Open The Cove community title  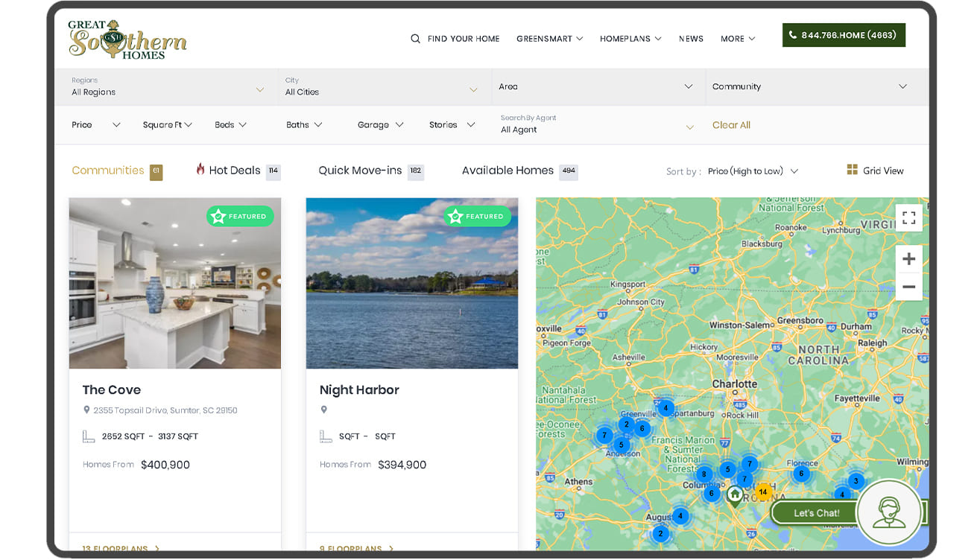click(x=112, y=389)
